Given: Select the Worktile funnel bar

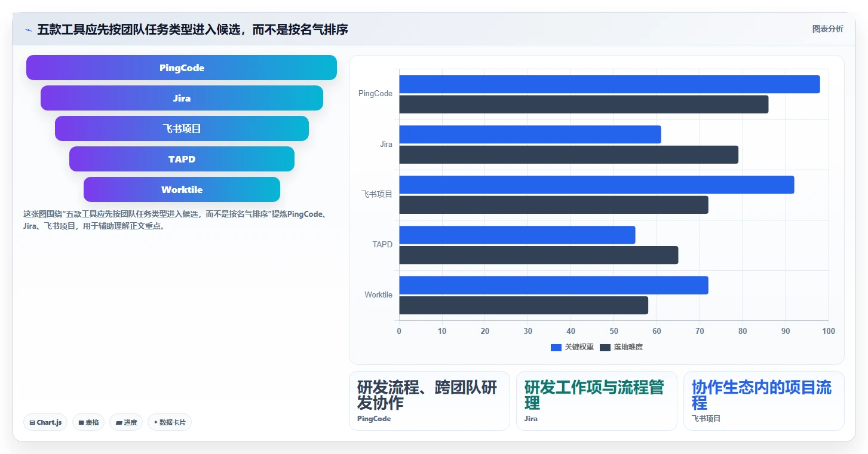Looking at the screenshot, I should 182,189.
